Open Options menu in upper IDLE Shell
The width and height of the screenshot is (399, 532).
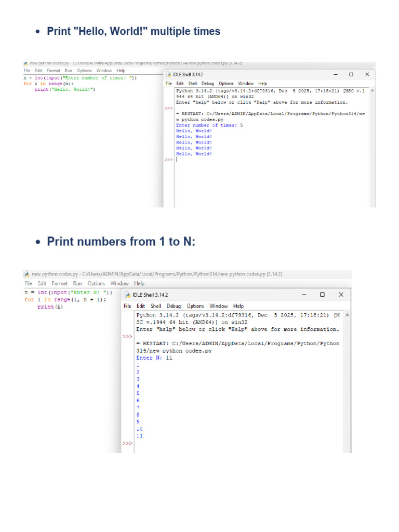coord(226,84)
